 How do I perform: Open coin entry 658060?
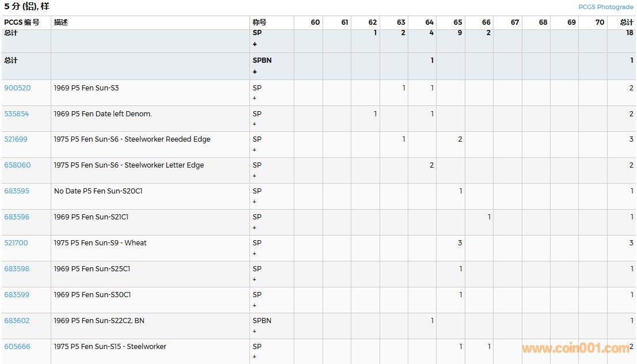[x=17, y=165]
